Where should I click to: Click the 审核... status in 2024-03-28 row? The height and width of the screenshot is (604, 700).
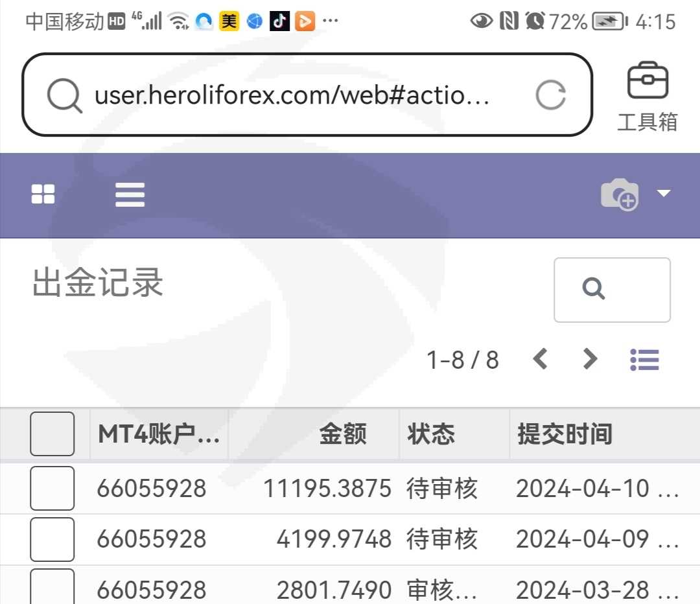point(442,590)
